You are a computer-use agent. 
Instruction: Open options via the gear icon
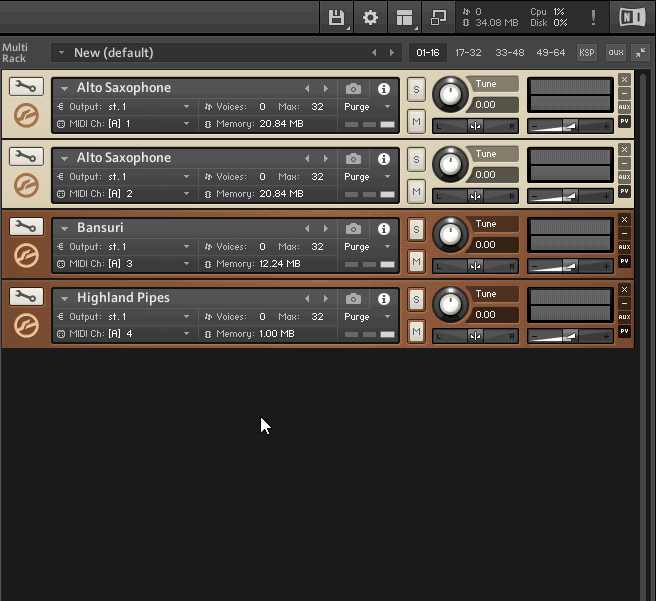click(370, 18)
